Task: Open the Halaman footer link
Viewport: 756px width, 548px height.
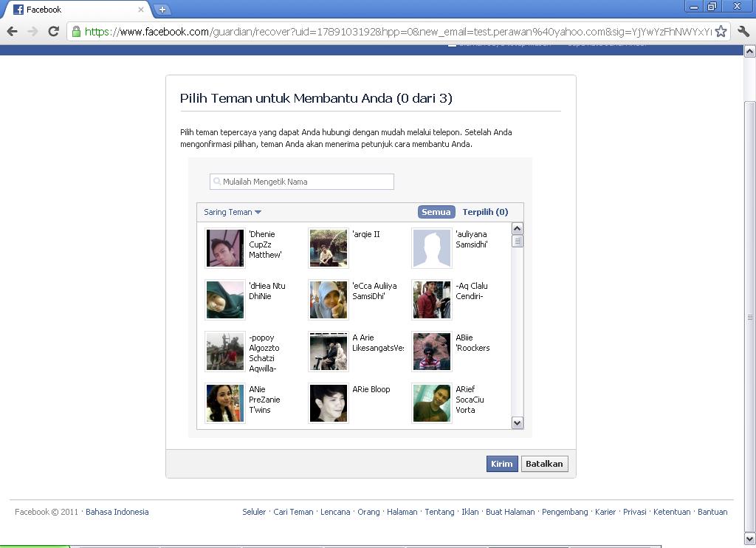Action: point(402,512)
